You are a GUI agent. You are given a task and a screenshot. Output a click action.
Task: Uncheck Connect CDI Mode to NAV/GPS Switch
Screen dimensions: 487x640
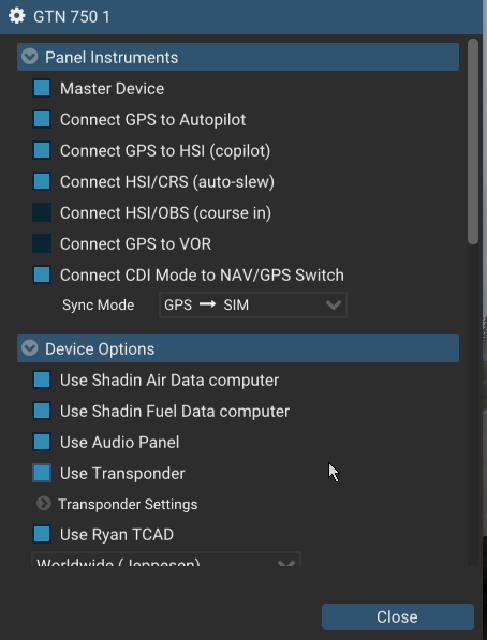point(42,275)
